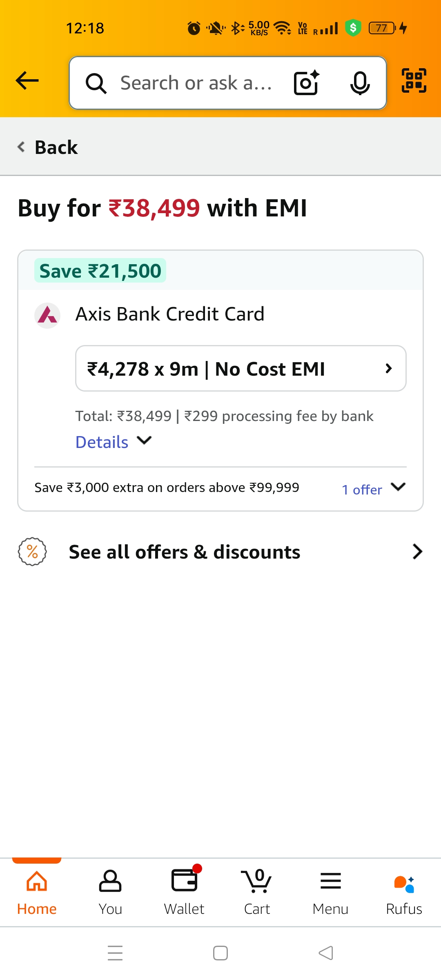The height and width of the screenshot is (980, 441).
Task: Expand the Details dropdown
Action: [114, 442]
